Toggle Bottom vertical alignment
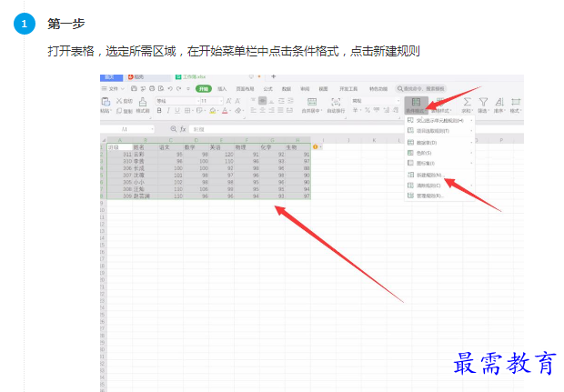This screenshot has height=392, width=564. pos(272,101)
